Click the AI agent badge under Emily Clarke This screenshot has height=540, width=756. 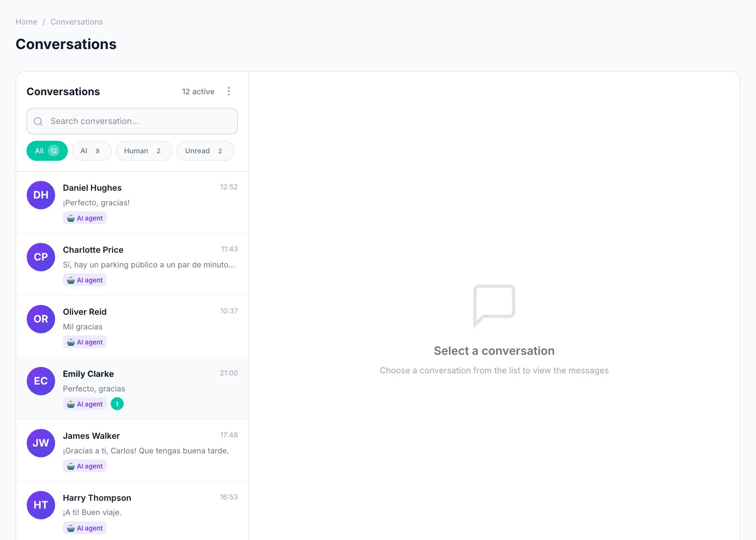pyautogui.click(x=85, y=404)
